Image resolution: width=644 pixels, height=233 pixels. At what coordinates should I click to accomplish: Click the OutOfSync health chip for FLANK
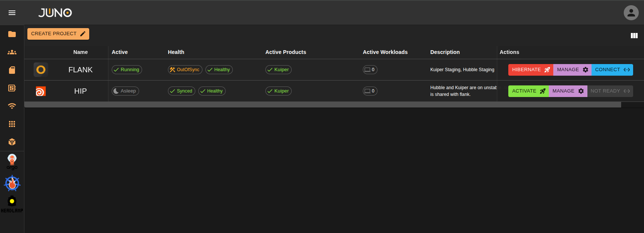coord(185,70)
